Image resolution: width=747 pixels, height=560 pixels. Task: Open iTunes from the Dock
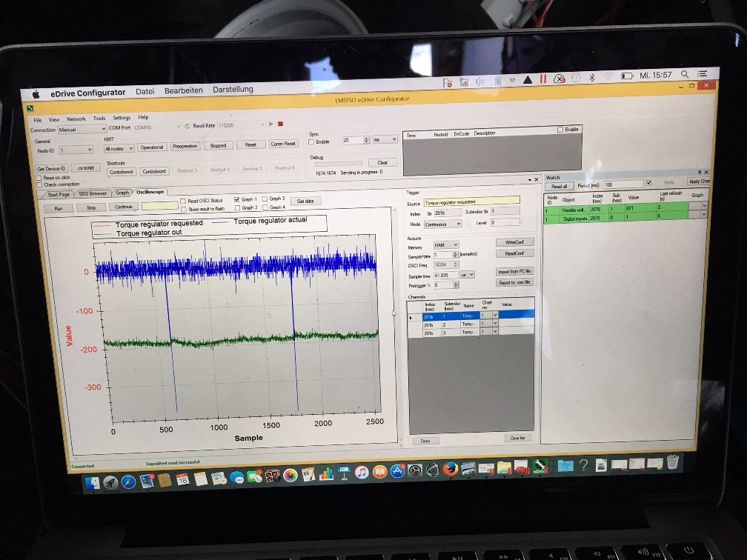coord(362,473)
